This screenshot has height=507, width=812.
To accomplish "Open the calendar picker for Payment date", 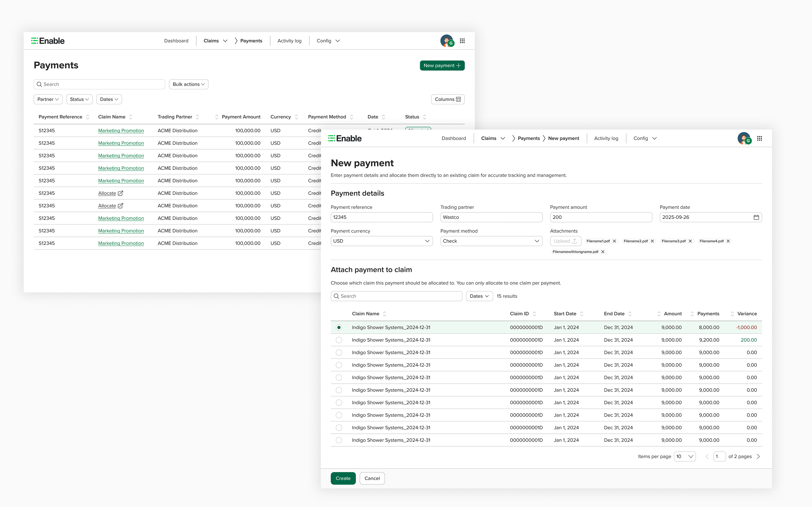I will click(756, 217).
